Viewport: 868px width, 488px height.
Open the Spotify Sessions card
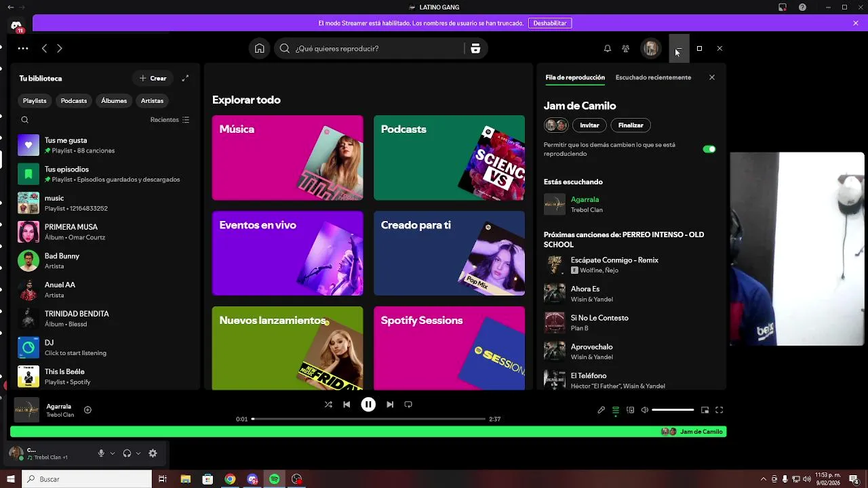[449, 348]
